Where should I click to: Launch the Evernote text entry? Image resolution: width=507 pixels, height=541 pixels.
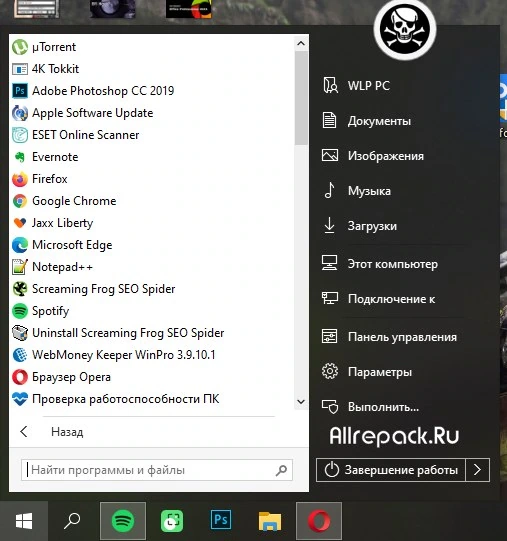pyautogui.click(x=55, y=157)
